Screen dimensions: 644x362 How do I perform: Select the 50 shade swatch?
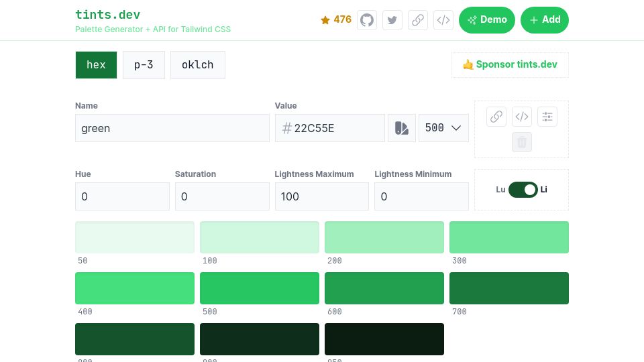tap(135, 237)
